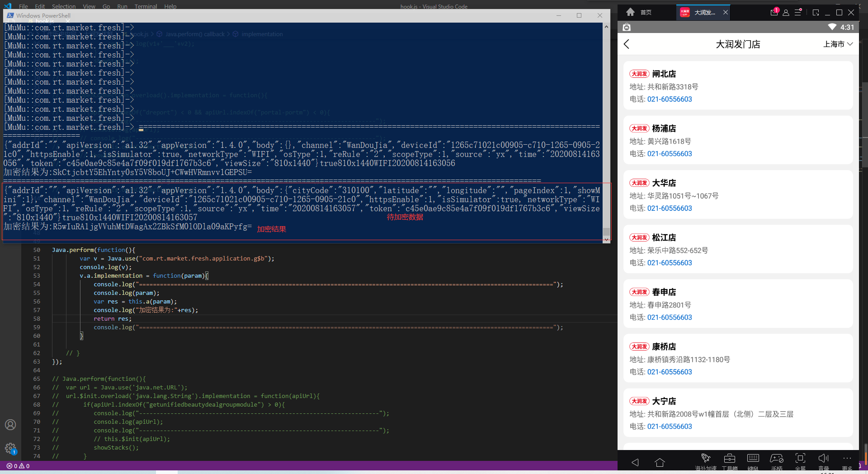Call 大华店 phone number link

(x=670, y=208)
